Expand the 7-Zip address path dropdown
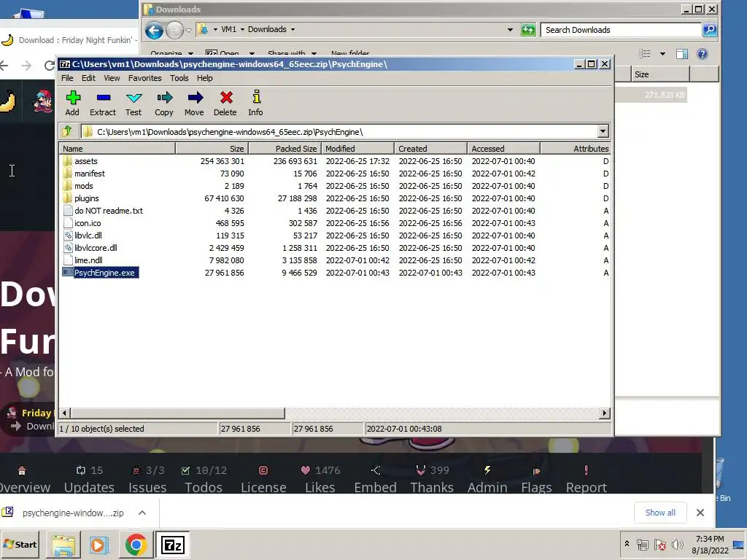The height and width of the screenshot is (560, 747). pyautogui.click(x=603, y=131)
